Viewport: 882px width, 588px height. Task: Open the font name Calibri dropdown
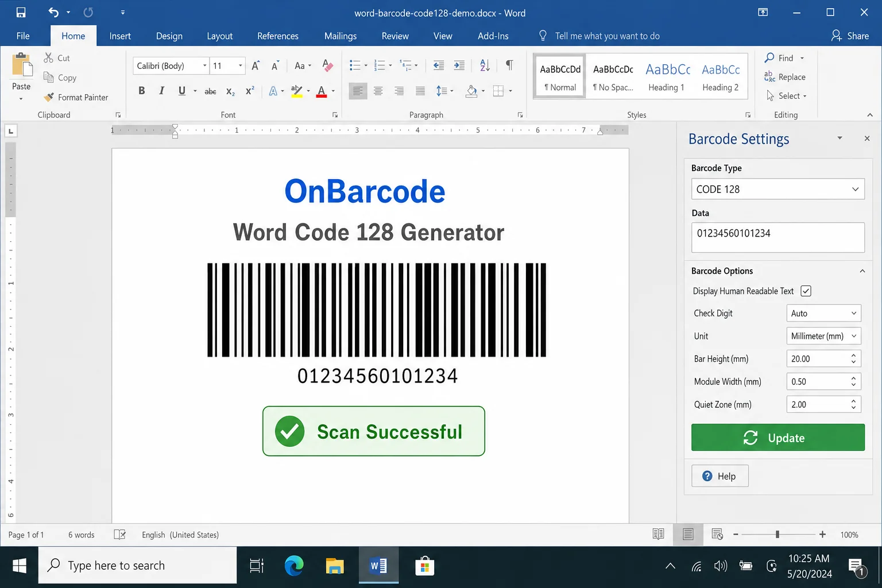coord(204,65)
